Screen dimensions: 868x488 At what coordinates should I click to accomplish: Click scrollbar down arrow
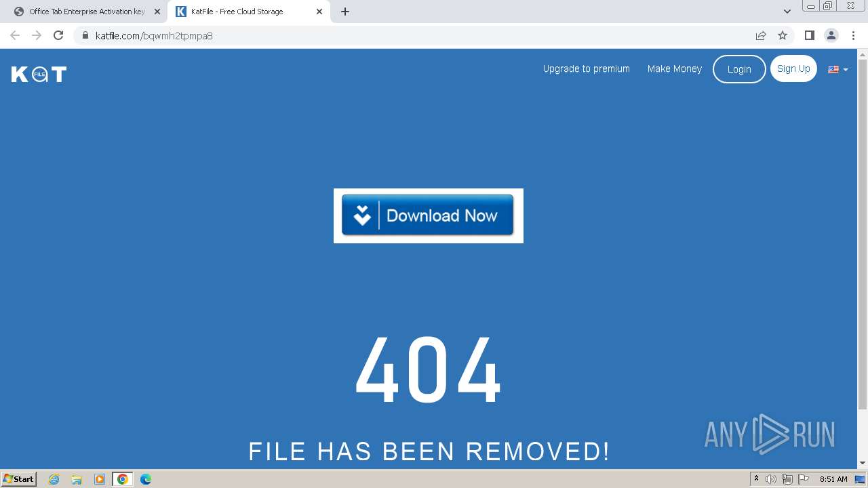pyautogui.click(x=863, y=463)
